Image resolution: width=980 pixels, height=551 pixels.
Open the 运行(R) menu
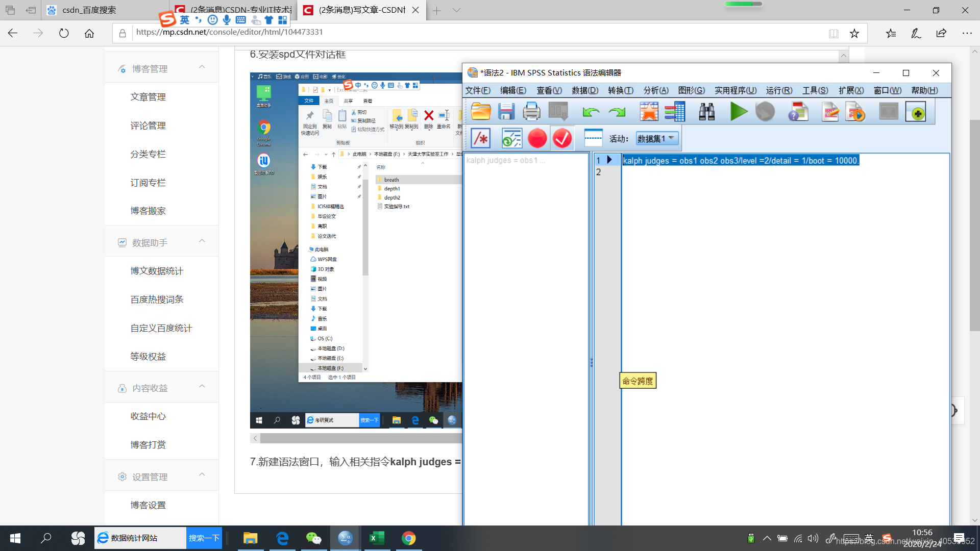tap(779, 90)
